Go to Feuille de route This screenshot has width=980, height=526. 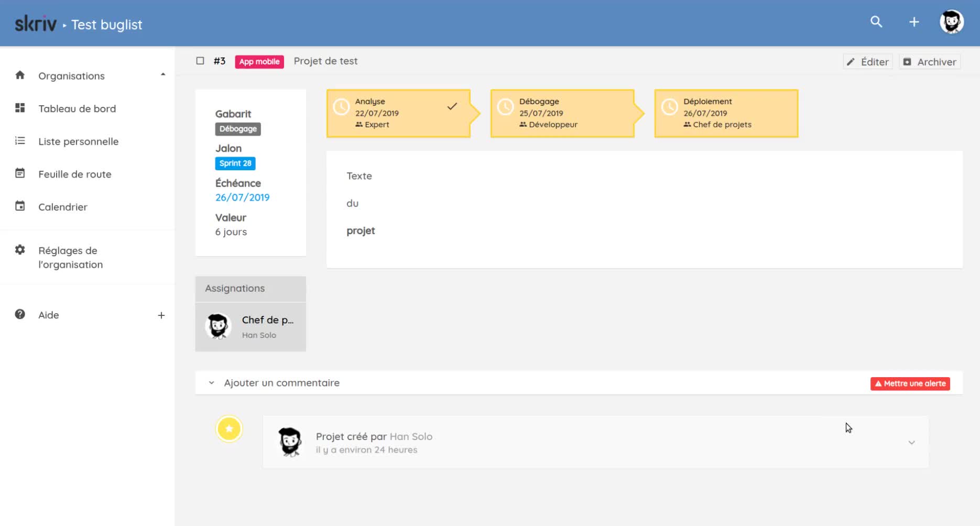[74, 174]
